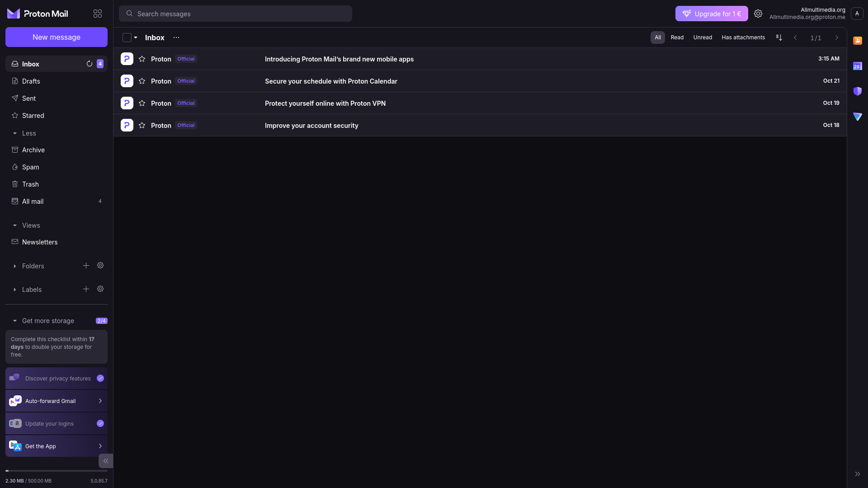Filter by Has attachments
Image resolution: width=868 pixels, height=488 pixels.
[x=743, y=38]
